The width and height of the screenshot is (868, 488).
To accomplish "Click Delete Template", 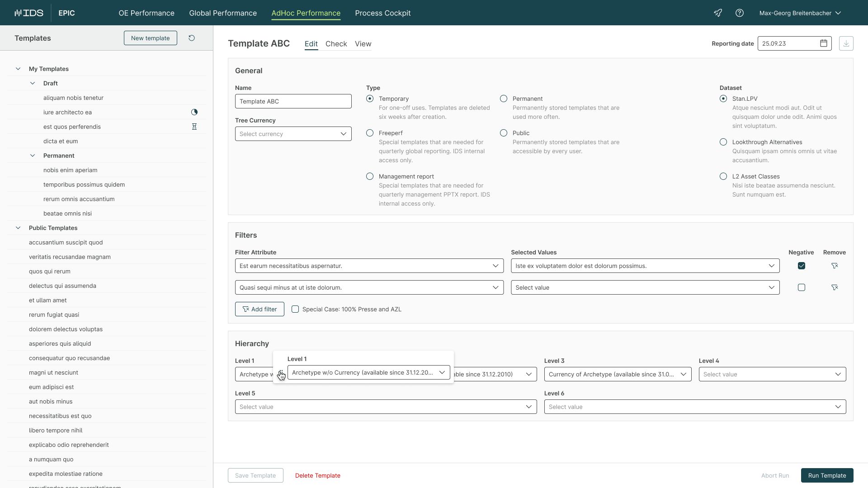I will (318, 475).
